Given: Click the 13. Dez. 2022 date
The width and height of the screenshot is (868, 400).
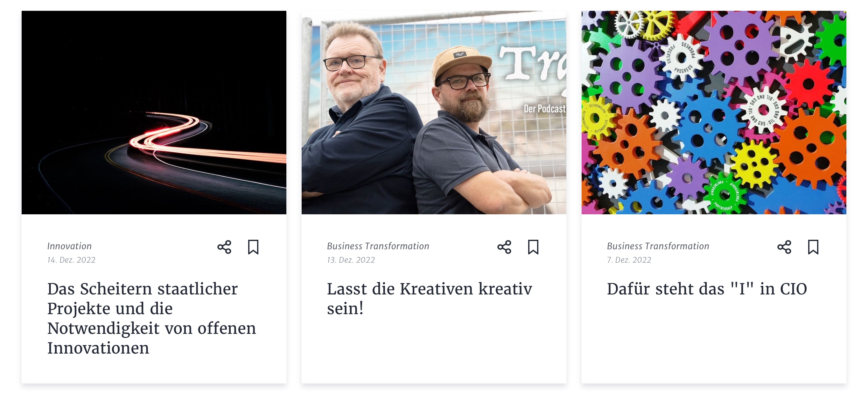Looking at the screenshot, I should point(351,260).
